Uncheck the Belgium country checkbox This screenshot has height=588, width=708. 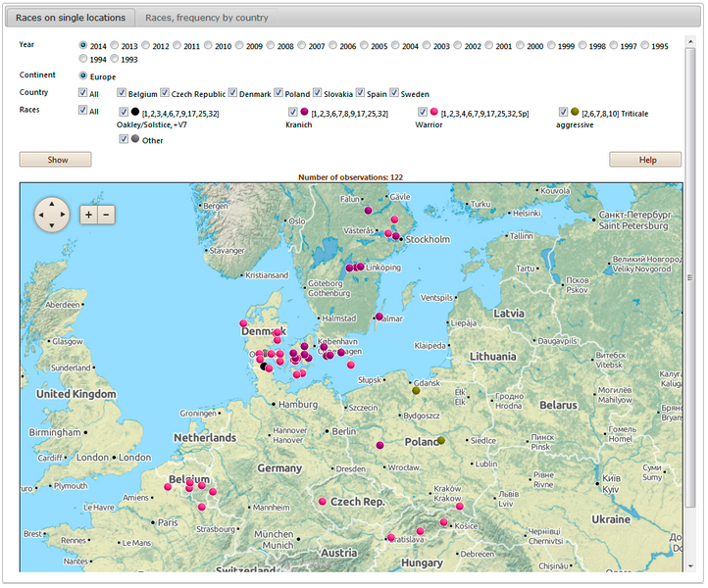[121, 93]
